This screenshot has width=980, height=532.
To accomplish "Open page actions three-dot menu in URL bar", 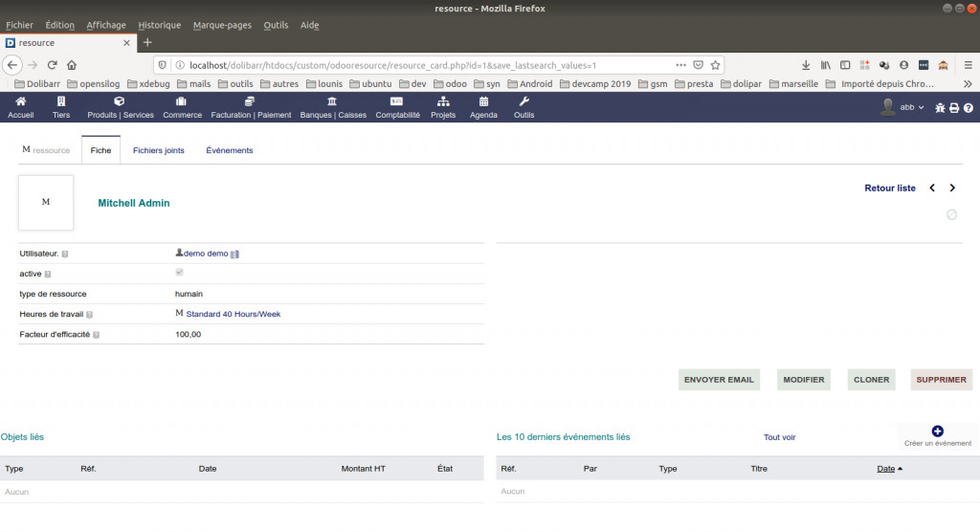I will 680,65.
